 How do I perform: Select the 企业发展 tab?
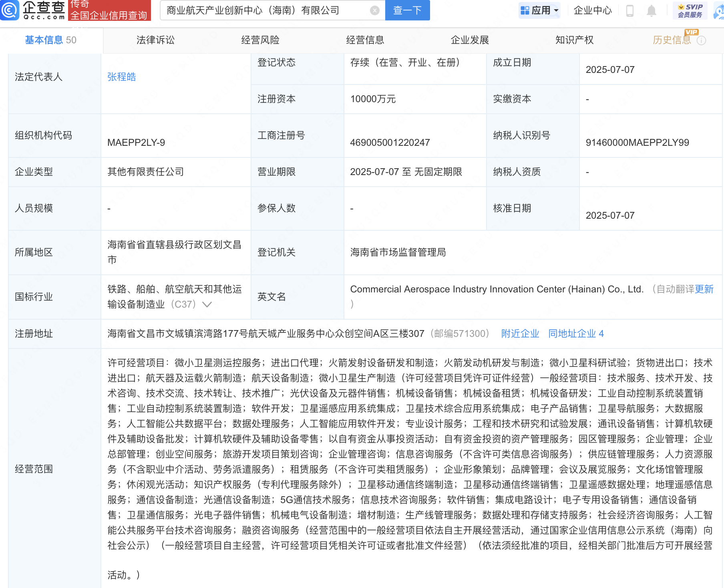click(x=470, y=40)
